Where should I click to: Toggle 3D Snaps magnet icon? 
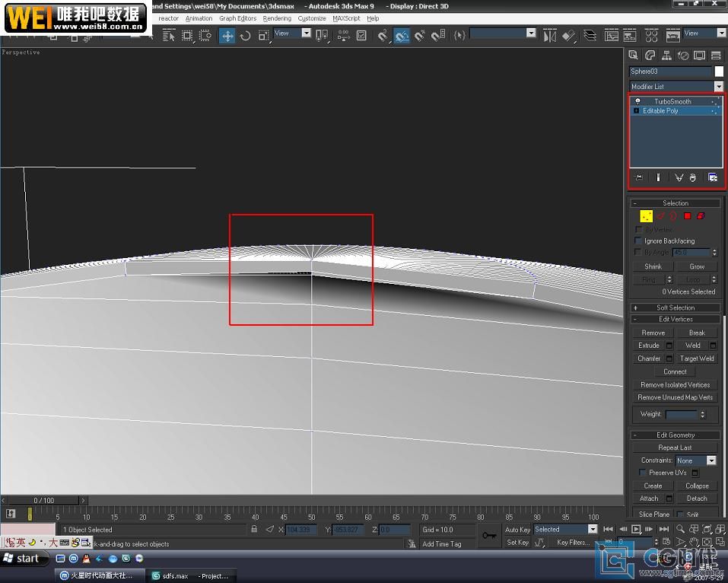(383, 36)
